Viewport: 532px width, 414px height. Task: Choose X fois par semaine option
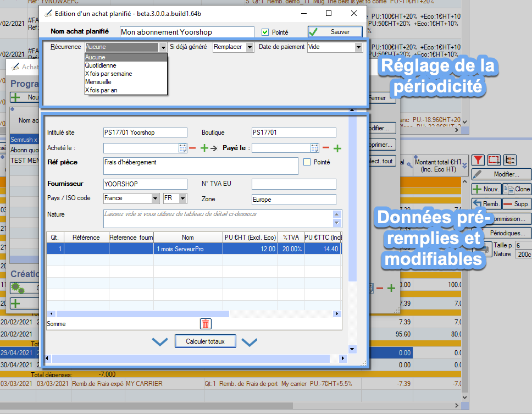point(126,74)
